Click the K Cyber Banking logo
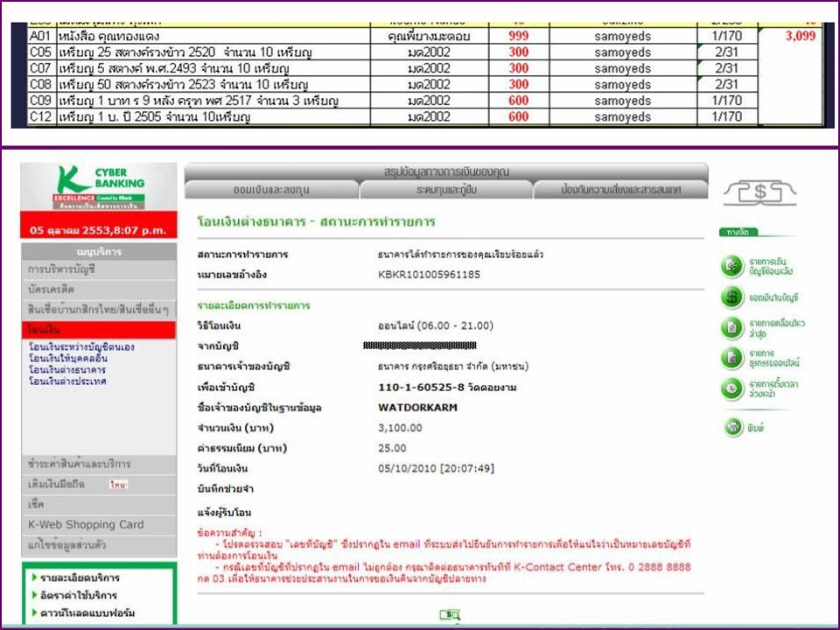840x630 pixels. tap(99, 187)
